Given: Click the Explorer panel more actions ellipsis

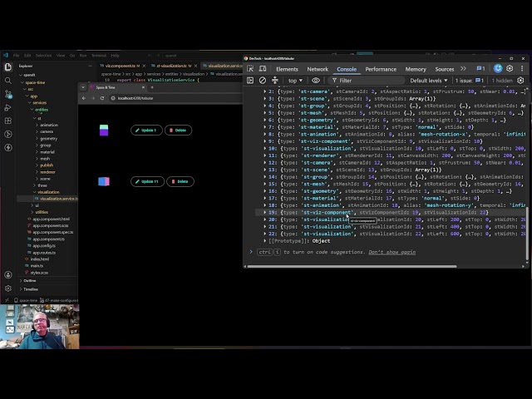Looking at the screenshot, I should (x=91, y=66).
